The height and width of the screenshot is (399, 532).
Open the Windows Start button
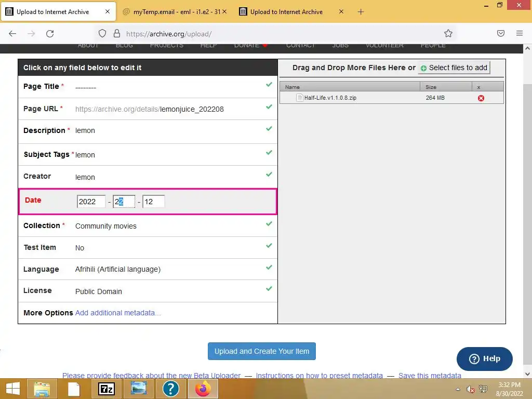click(x=13, y=389)
